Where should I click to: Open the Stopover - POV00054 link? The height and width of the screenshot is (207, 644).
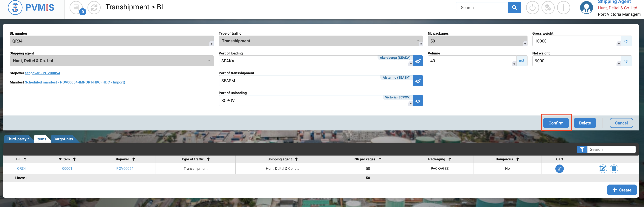pos(42,73)
